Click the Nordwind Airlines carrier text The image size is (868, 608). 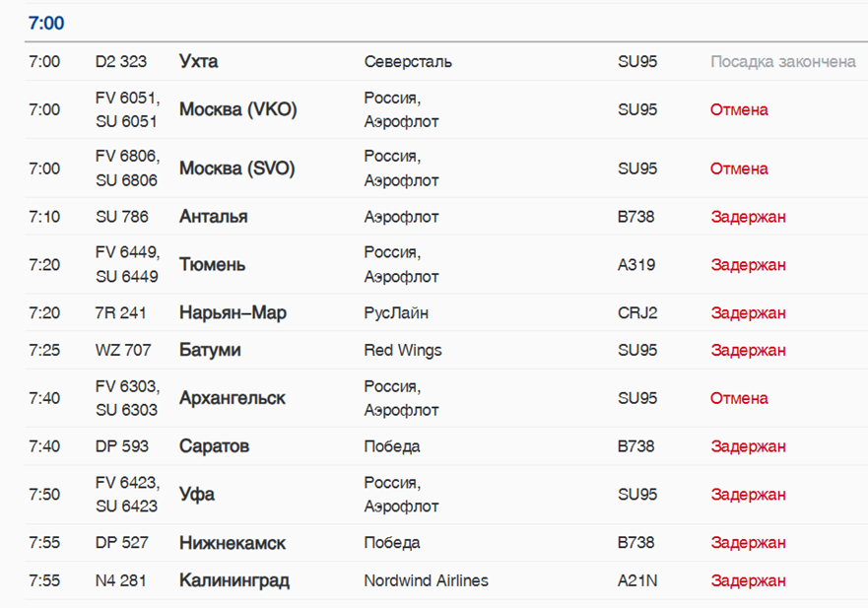tap(426, 580)
